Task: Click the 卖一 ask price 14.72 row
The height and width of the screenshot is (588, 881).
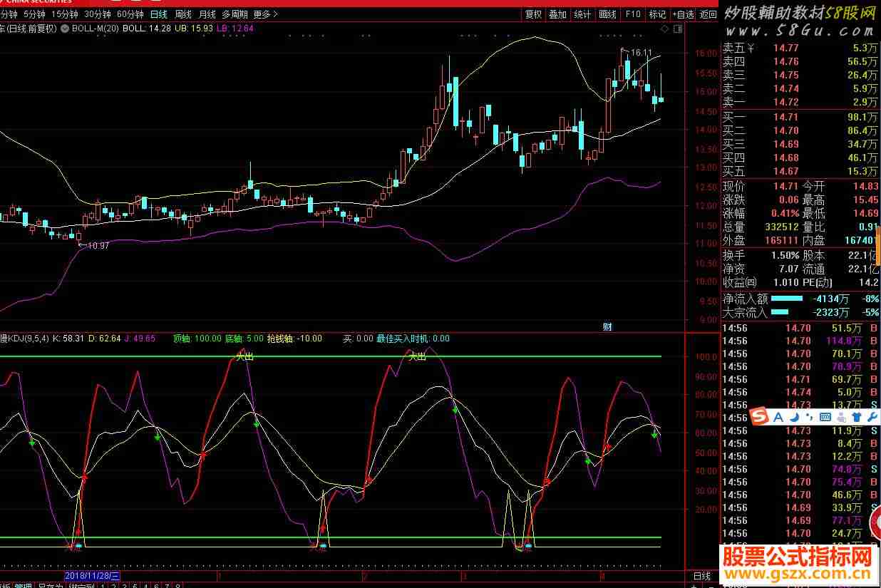Action: tap(800, 102)
